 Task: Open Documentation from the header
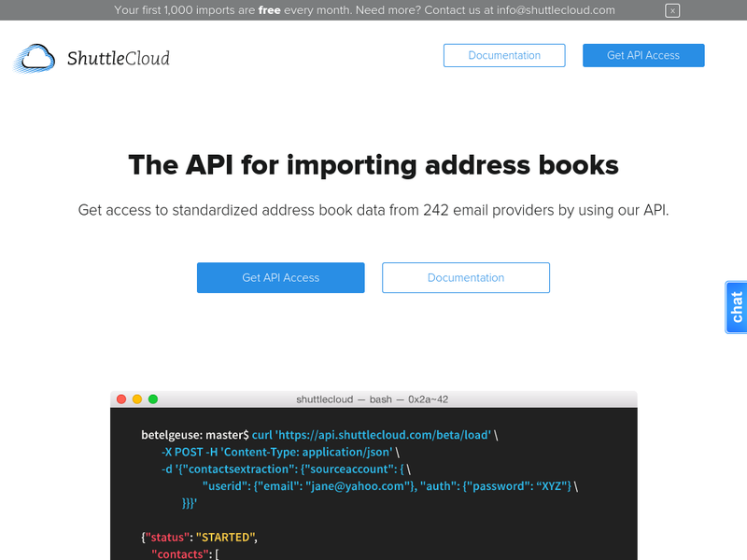(x=504, y=55)
